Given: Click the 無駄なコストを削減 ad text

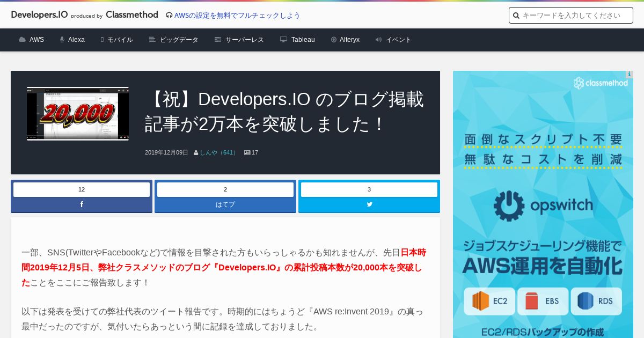Looking at the screenshot, I should click(543, 159).
